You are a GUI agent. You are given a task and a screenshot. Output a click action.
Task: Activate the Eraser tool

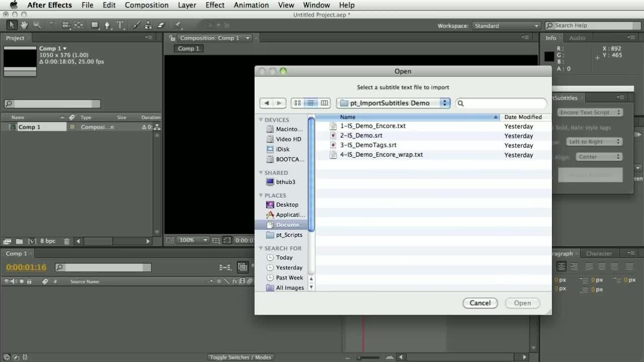pyautogui.click(x=161, y=25)
